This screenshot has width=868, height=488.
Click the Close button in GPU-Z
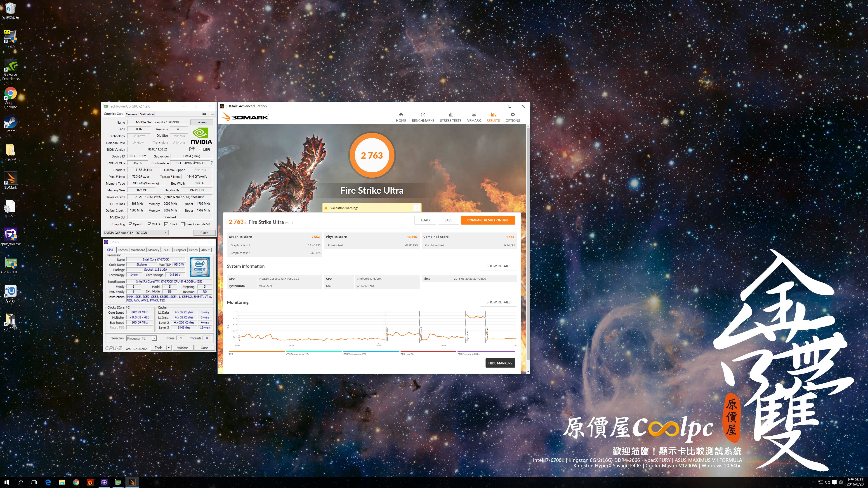(204, 233)
